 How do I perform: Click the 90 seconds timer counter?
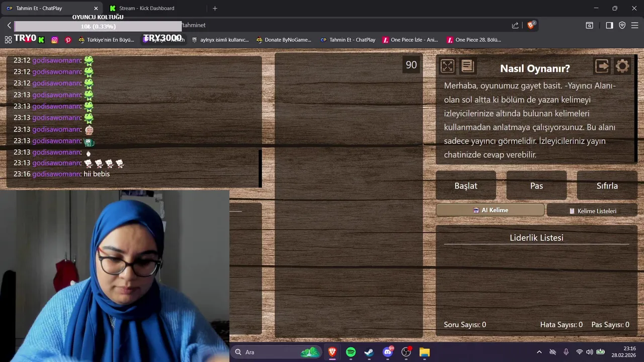(x=411, y=65)
